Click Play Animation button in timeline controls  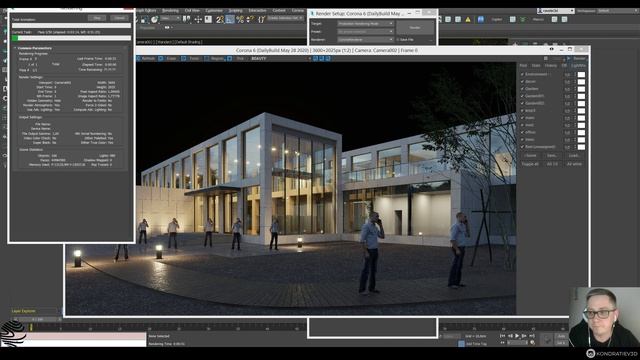coord(517,336)
